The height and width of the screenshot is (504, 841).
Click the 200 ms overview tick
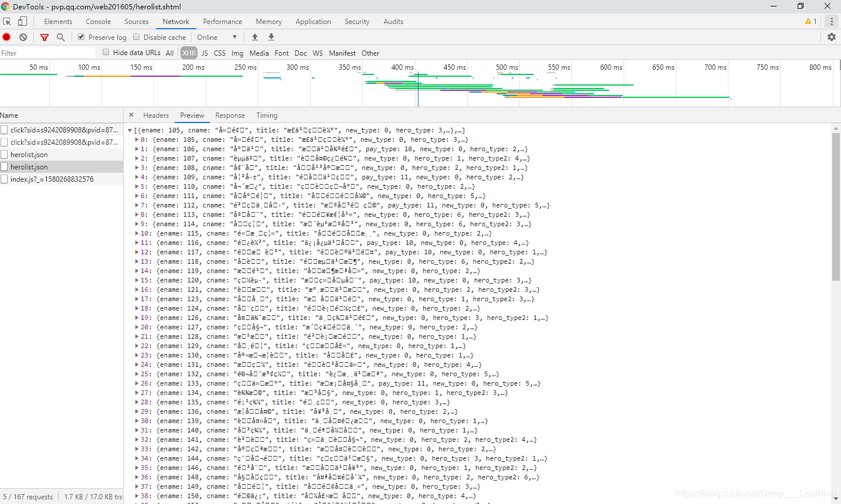point(193,67)
